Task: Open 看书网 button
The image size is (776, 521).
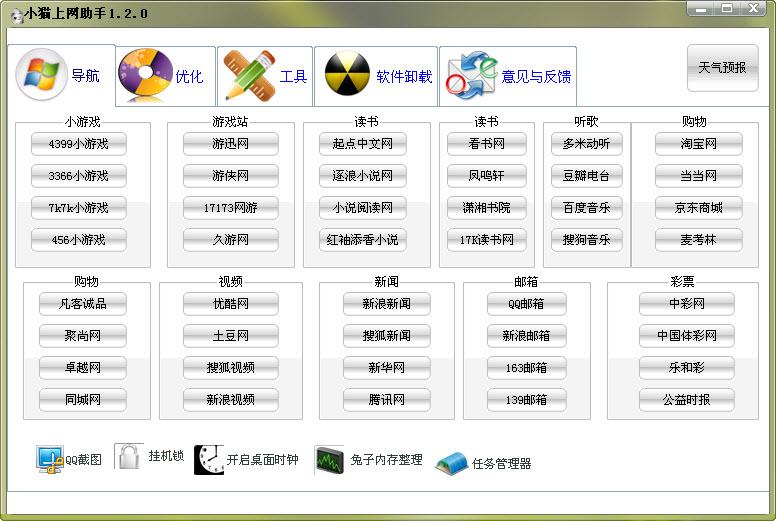Action: (x=487, y=144)
